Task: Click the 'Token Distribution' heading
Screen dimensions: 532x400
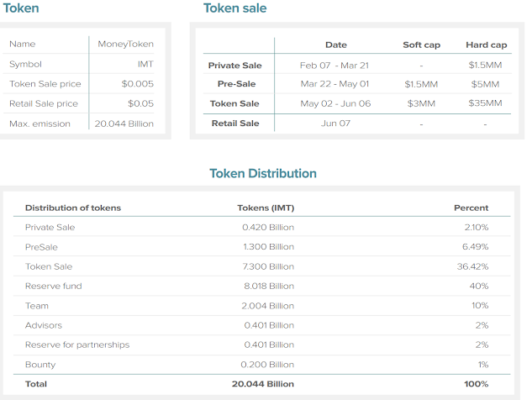Action: click(263, 173)
